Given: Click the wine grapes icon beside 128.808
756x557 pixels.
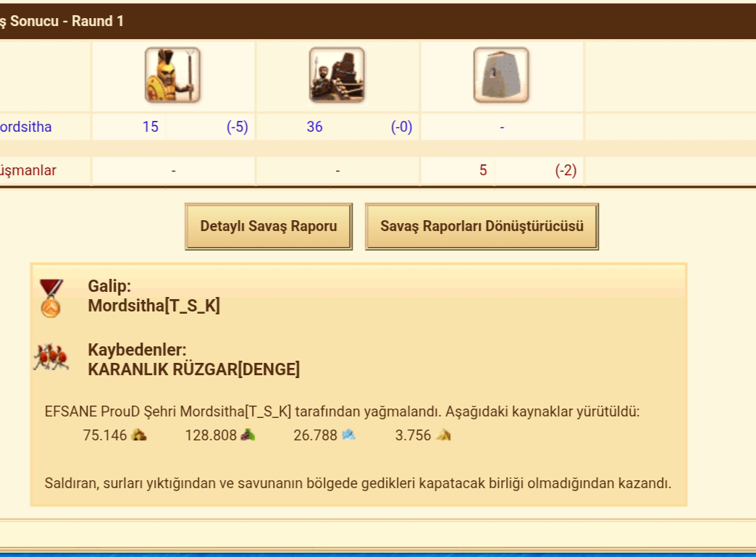Looking at the screenshot, I should point(248,435).
